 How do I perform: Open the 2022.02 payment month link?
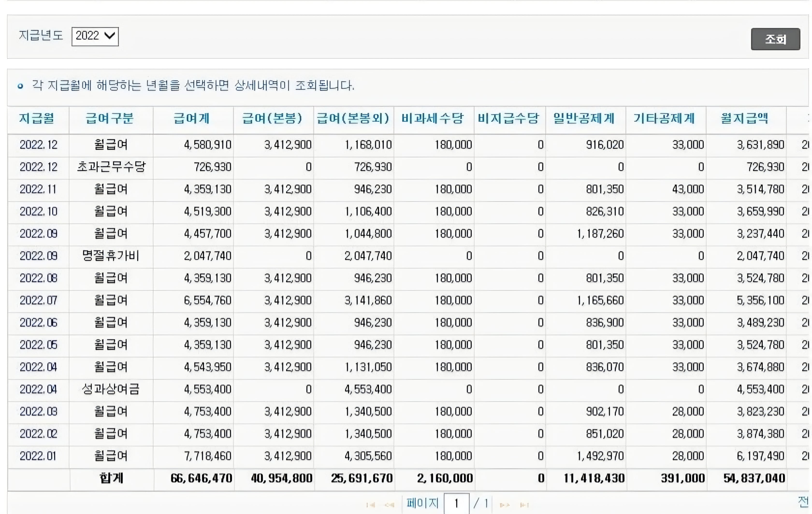point(38,434)
